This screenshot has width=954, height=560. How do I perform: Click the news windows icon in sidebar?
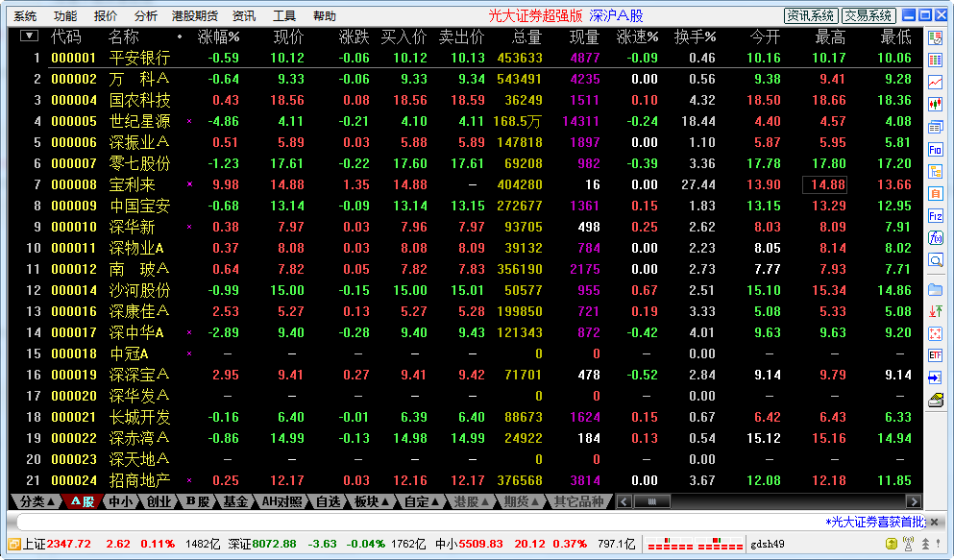click(935, 127)
